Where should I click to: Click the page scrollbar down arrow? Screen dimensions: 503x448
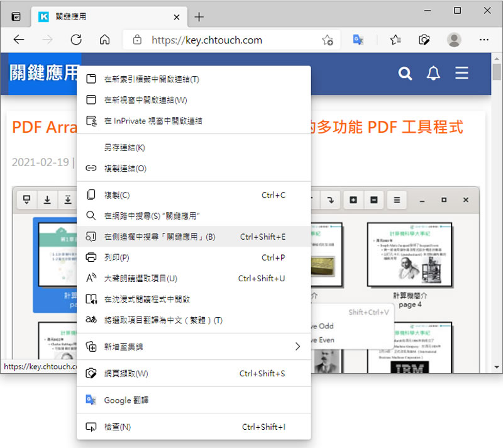click(x=497, y=367)
